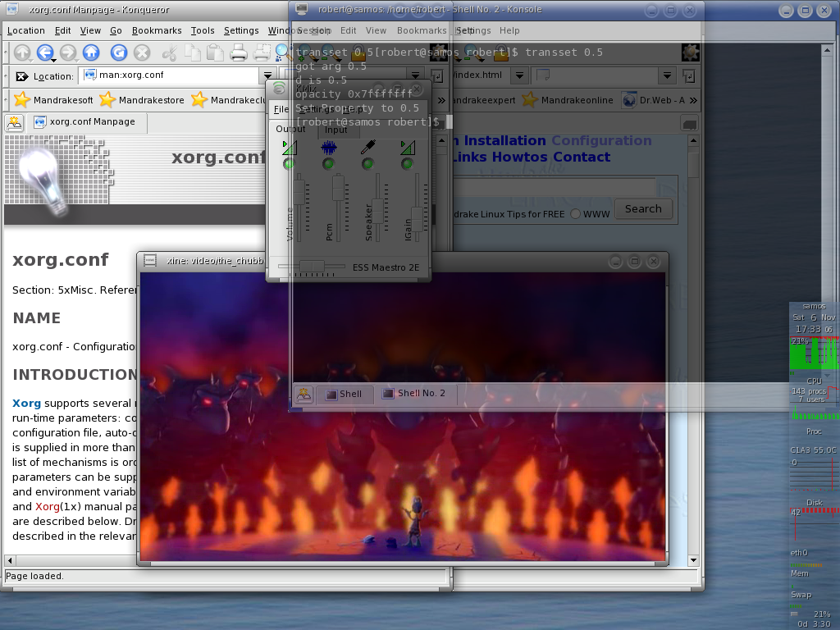Open the Mandrakesoft bookmark
Viewport: 840px width, 630px height.
click(x=53, y=99)
